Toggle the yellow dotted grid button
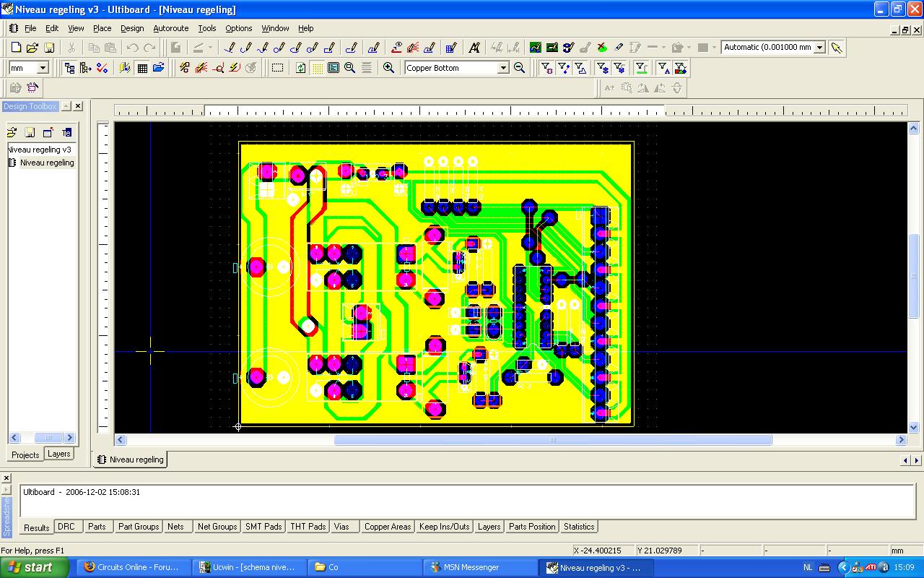This screenshot has height=578, width=924. 318,68
